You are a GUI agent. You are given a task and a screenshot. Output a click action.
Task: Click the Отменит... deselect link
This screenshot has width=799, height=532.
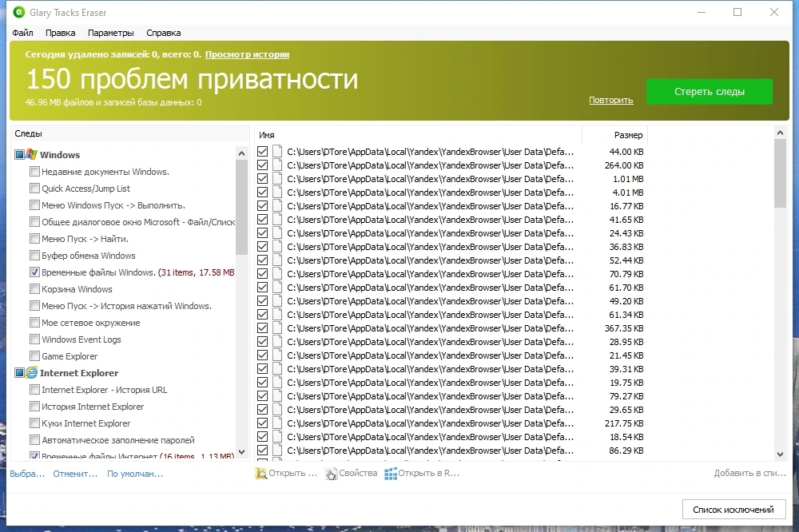(x=75, y=474)
